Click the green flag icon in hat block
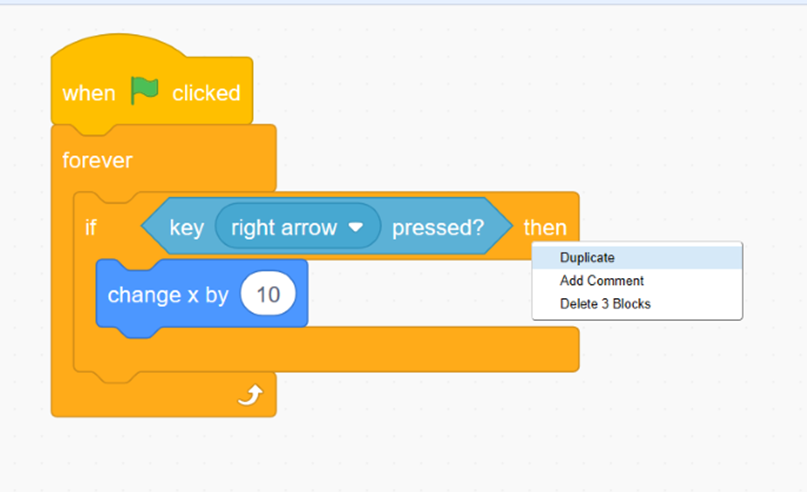The width and height of the screenshot is (807, 492). (x=145, y=92)
